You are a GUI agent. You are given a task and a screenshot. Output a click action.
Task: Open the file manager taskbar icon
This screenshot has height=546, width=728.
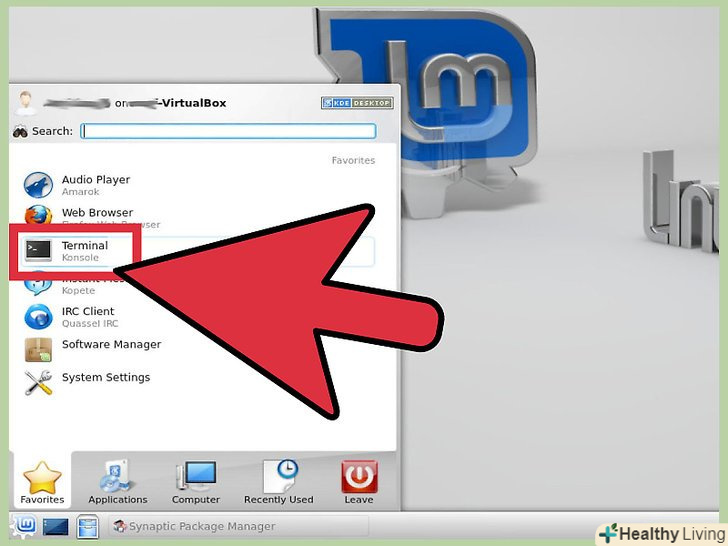coord(88,526)
